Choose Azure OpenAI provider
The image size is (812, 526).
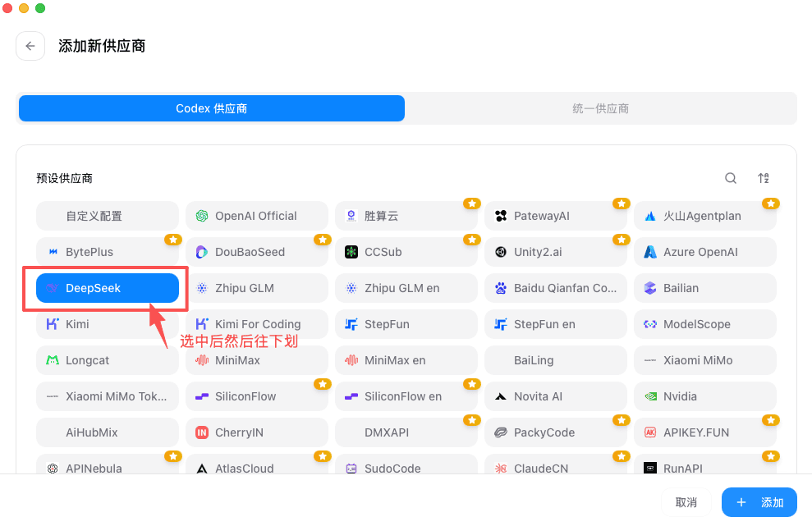click(704, 252)
